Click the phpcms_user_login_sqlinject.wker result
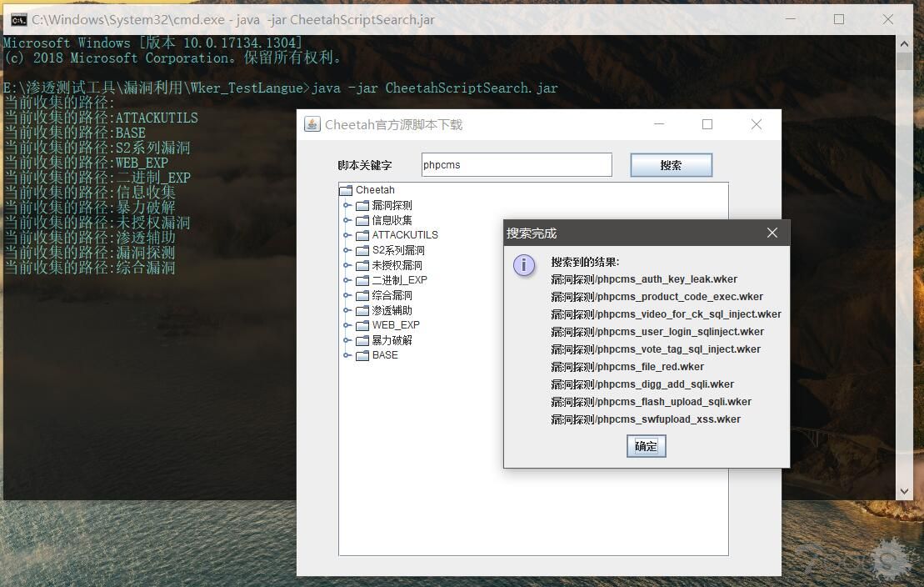924x587 pixels. (657, 332)
